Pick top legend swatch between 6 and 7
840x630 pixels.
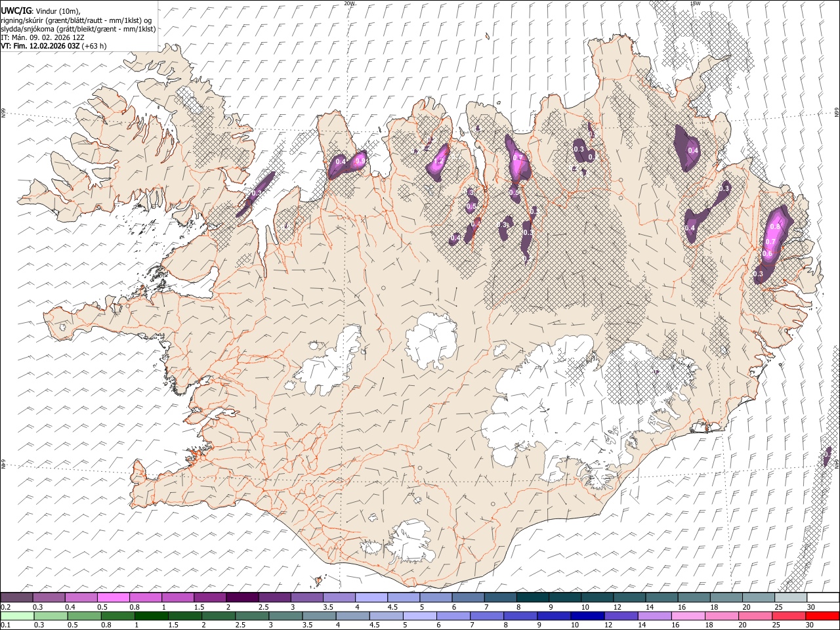(468, 597)
